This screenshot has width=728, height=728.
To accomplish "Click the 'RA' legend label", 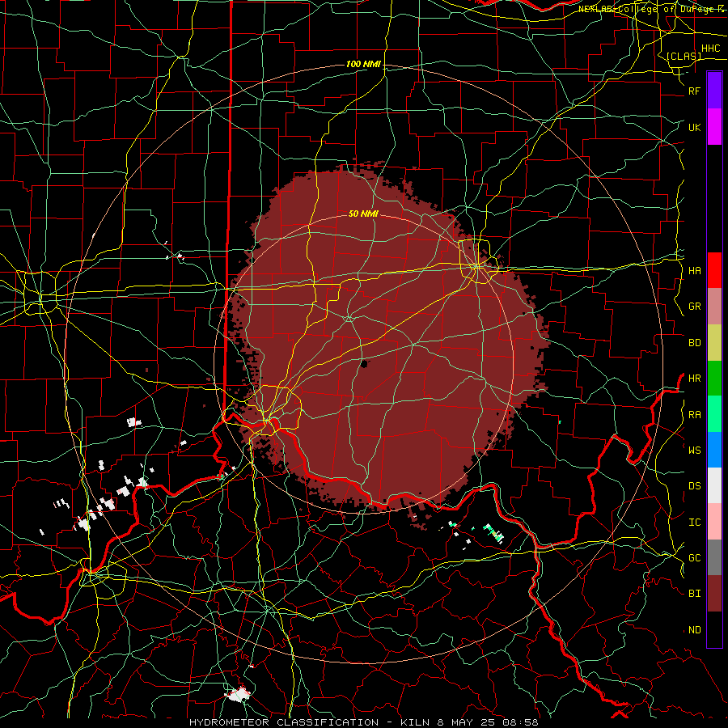I will click(x=694, y=414).
